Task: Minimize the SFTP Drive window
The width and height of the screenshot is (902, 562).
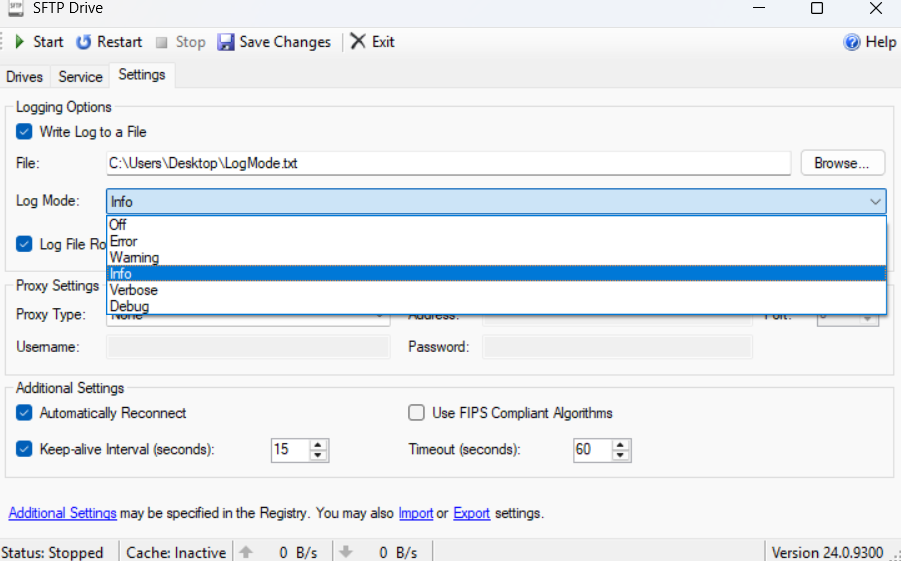Action: (x=759, y=8)
